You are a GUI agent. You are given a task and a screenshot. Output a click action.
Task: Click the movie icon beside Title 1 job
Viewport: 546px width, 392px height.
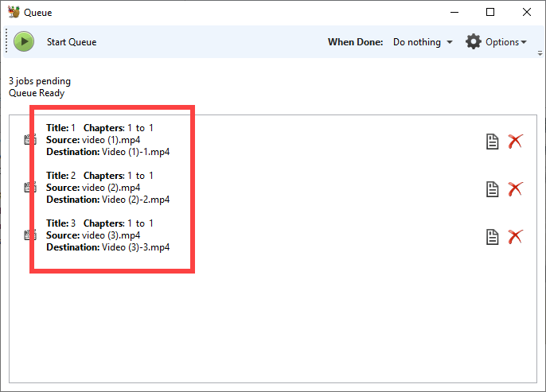(x=30, y=139)
